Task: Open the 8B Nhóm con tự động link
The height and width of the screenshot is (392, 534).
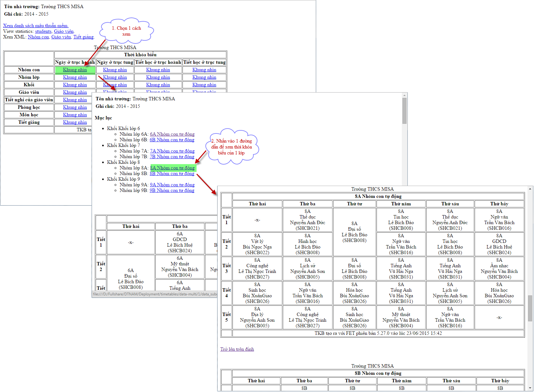Action: click(172, 173)
